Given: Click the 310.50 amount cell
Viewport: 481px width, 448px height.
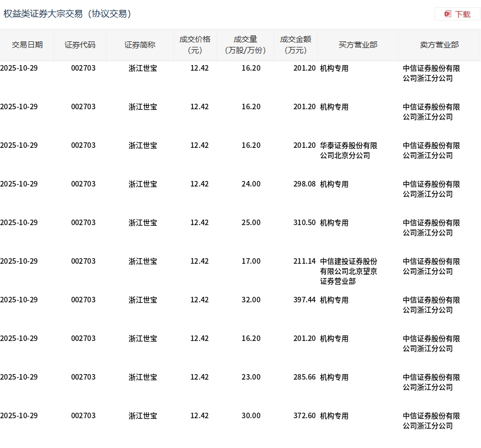Looking at the screenshot, I should (304, 223).
